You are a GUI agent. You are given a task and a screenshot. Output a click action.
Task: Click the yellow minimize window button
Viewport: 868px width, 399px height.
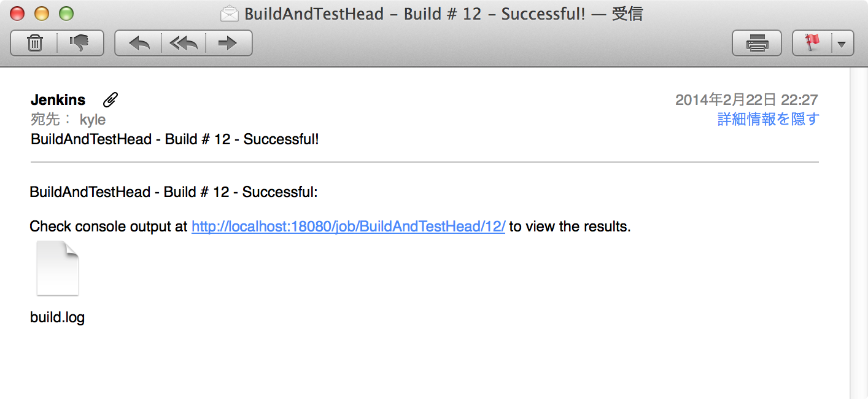(x=42, y=13)
